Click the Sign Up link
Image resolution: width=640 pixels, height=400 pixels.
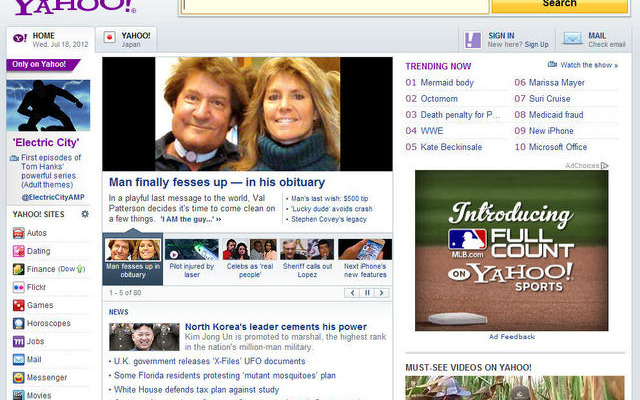click(x=536, y=44)
